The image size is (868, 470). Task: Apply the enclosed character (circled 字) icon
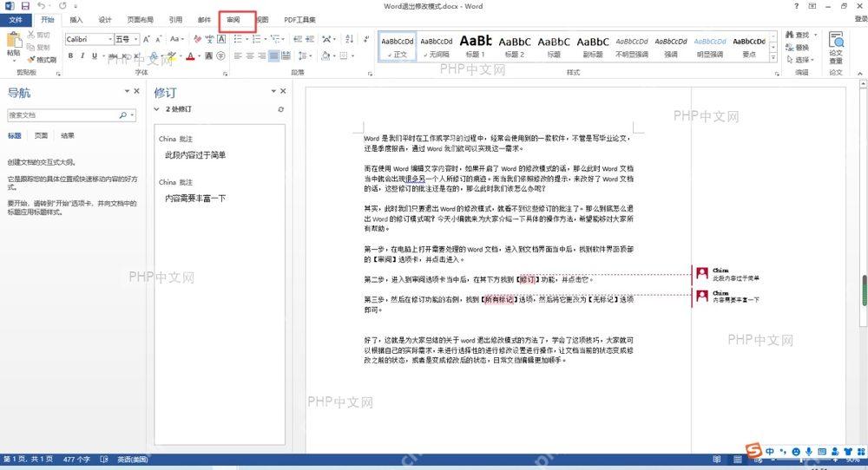(x=220, y=55)
